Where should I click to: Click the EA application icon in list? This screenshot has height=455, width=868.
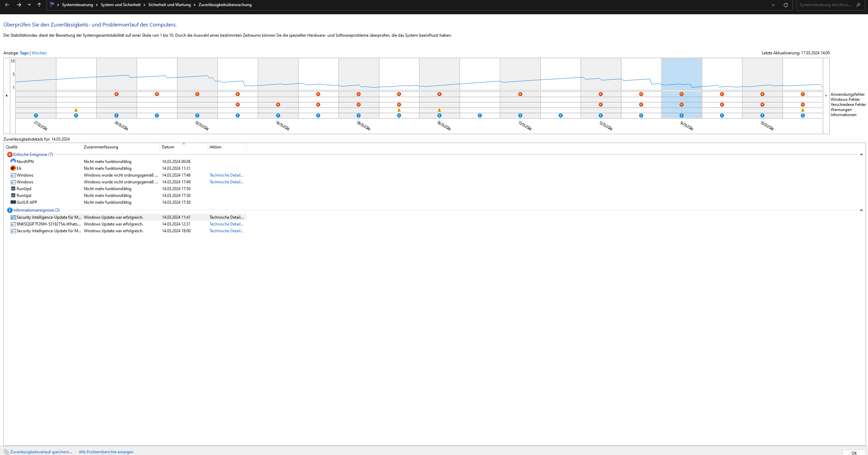[13, 168]
